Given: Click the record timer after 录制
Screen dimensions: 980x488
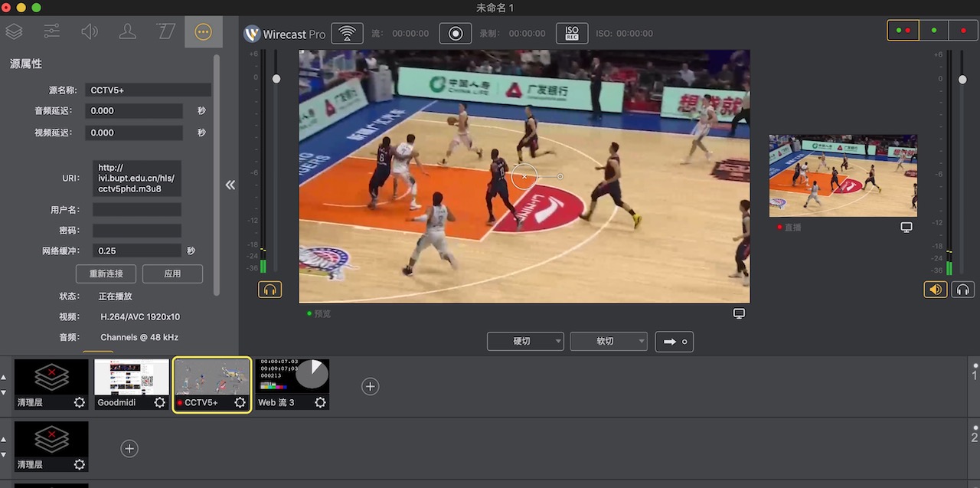Looking at the screenshot, I should pyautogui.click(x=527, y=34).
